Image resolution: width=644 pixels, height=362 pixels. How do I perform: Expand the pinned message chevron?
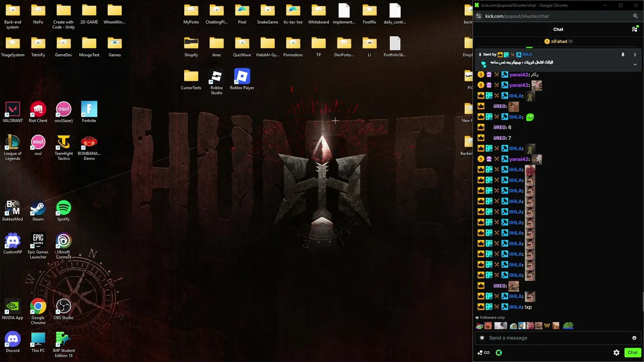click(x=635, y=64)
